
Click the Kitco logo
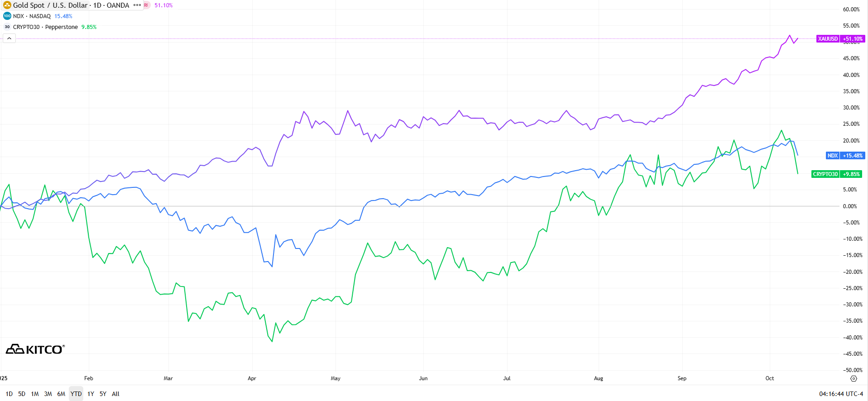pos(35,349)
